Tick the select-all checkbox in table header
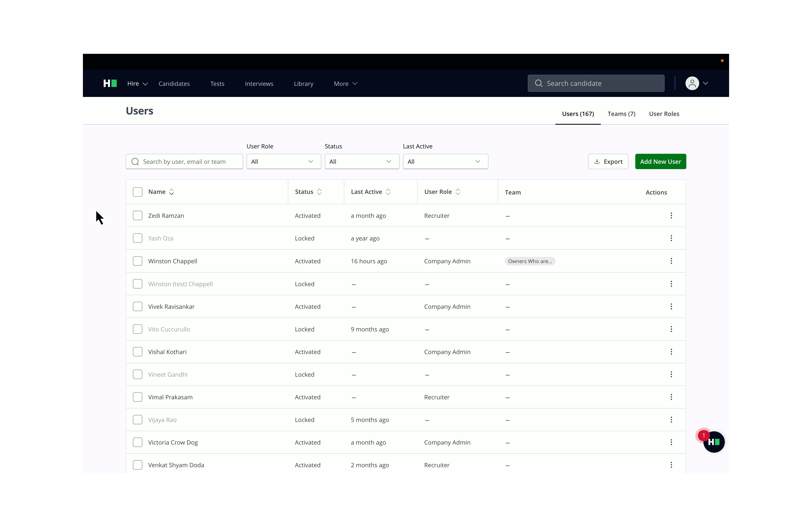This screenshot has width=812, height=527. [x=137, y=192]
